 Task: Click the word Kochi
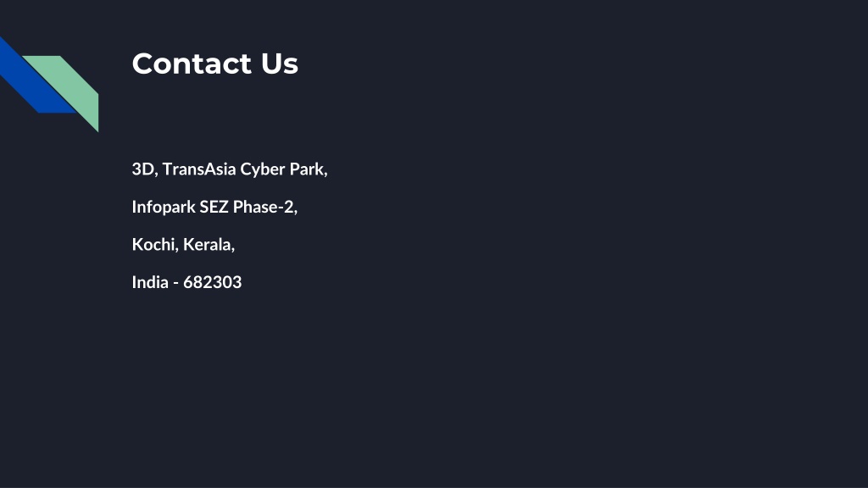[153, 245]
